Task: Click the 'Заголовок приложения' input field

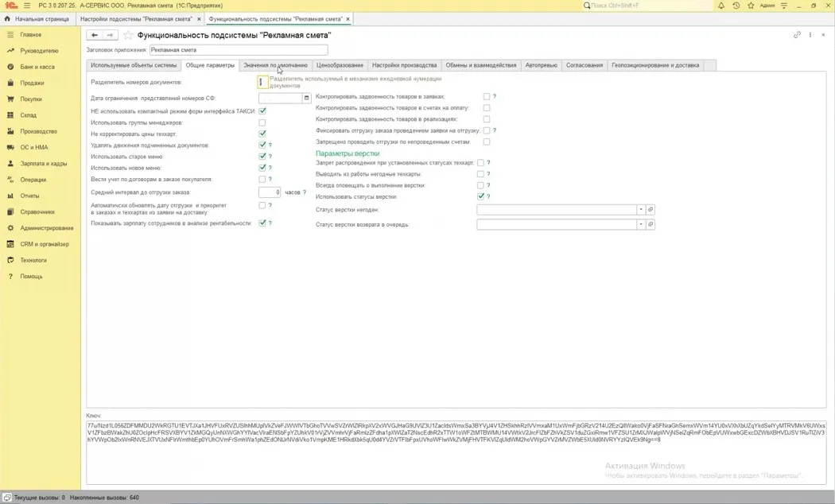Action: pos(239,50)
